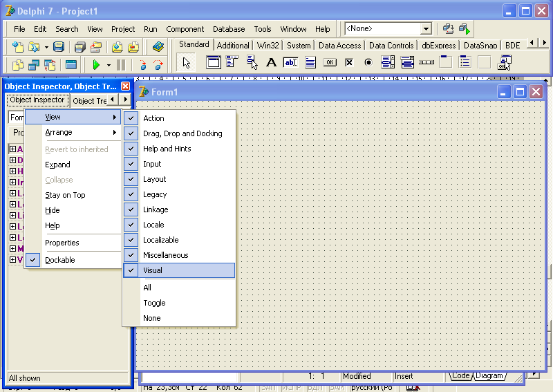Select the MainMenu component icon

[232, 62]
